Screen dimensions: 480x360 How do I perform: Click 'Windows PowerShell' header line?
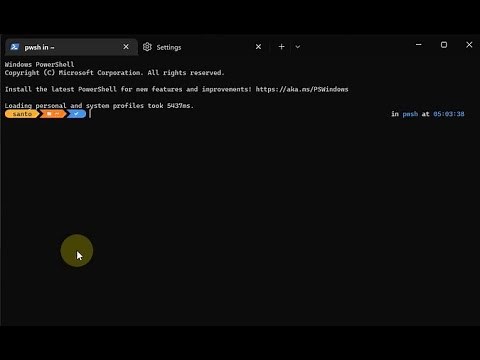point(39,64)
